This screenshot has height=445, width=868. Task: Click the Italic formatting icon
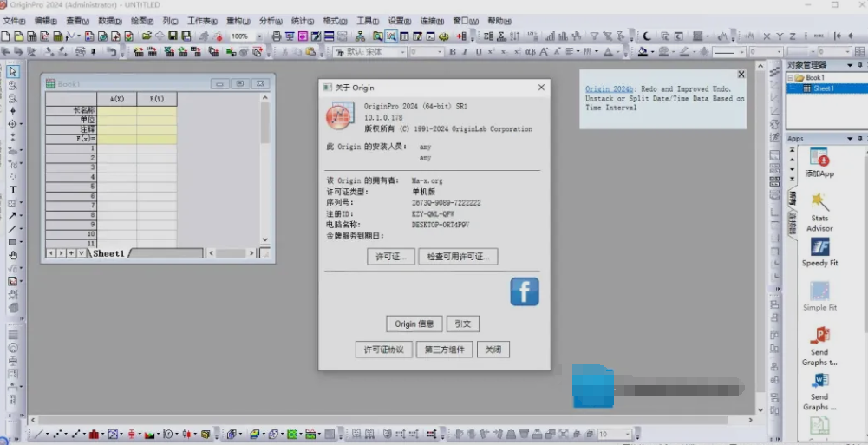pyautogui.click(x=465, y=52)
